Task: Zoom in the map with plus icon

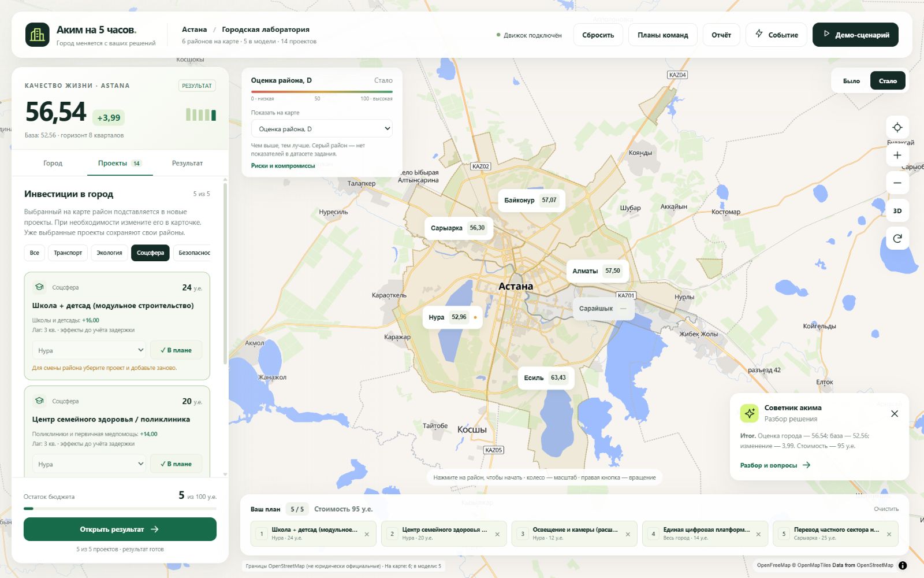Action: [897, 155]
